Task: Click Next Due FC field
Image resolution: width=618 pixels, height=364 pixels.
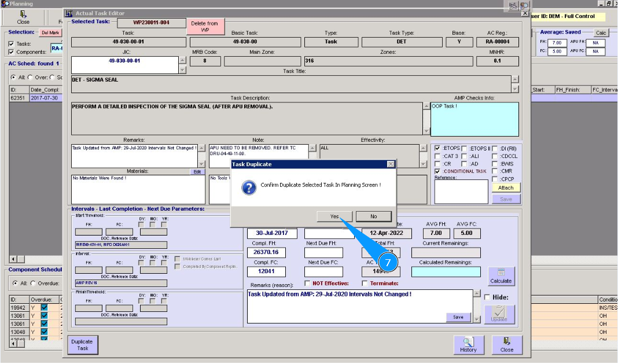Action: [x=323, y=271]
